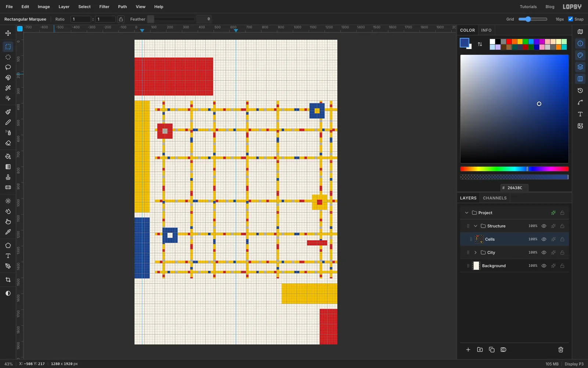This screenshot has height=368, width=588.
Task: Open the Tutorials link
Action: (528, 7)
